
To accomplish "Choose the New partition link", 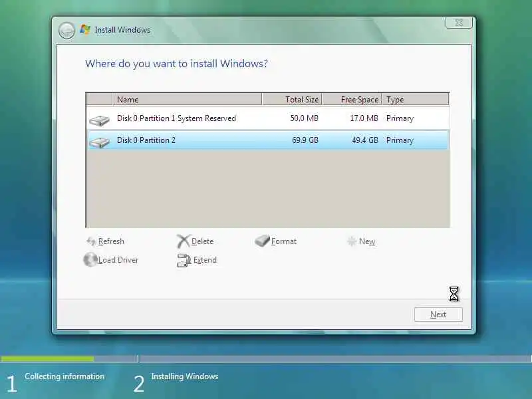I will (x=367, y=241).
